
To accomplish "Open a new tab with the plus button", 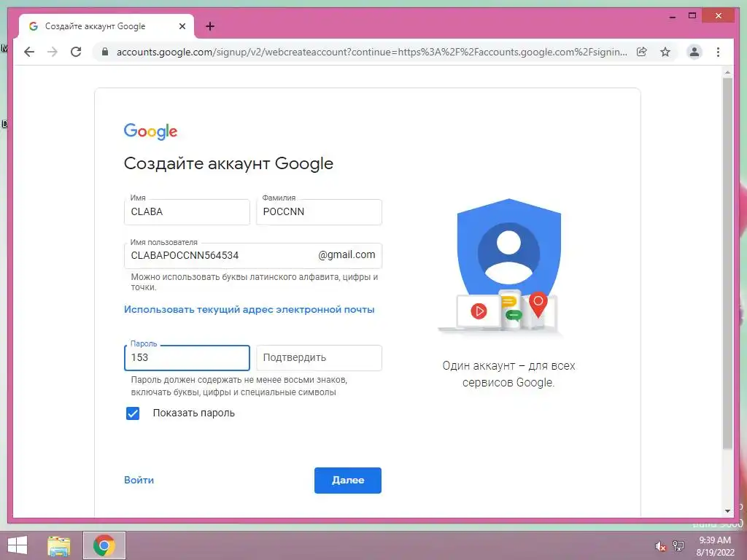I will [x=210, y=26].
